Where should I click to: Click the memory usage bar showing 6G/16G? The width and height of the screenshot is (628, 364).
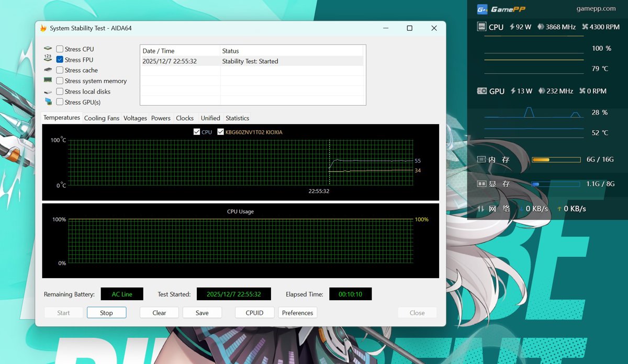click(556, 160)
